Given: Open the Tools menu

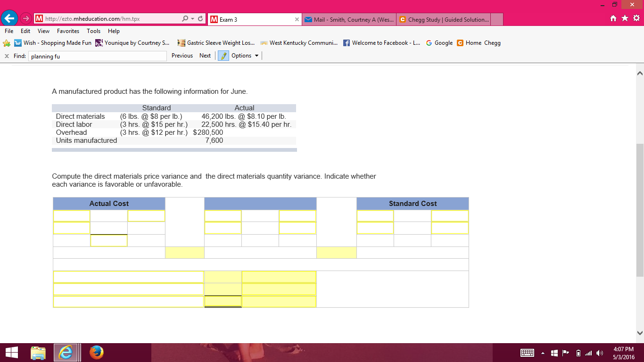Looking at the screenshot, I should click(x=94, y=31).
